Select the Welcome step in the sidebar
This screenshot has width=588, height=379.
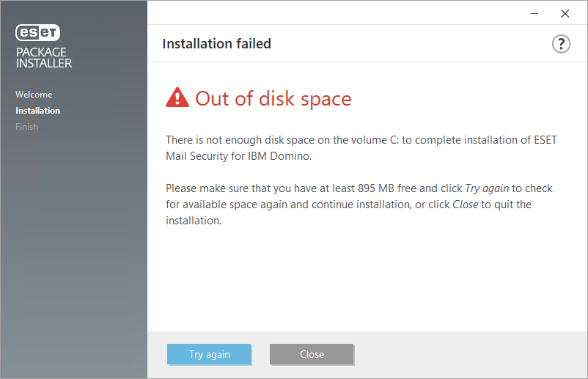[x=34, y=95]
